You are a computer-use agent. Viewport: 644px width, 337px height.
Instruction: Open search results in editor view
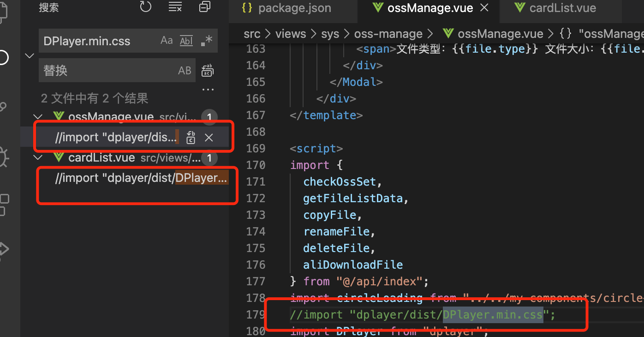coord(204,7)
